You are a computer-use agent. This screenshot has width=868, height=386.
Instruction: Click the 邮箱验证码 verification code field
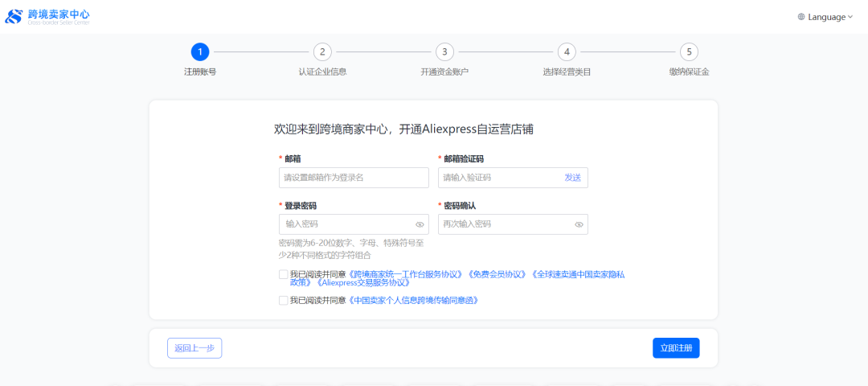click(x=498, y=178)
